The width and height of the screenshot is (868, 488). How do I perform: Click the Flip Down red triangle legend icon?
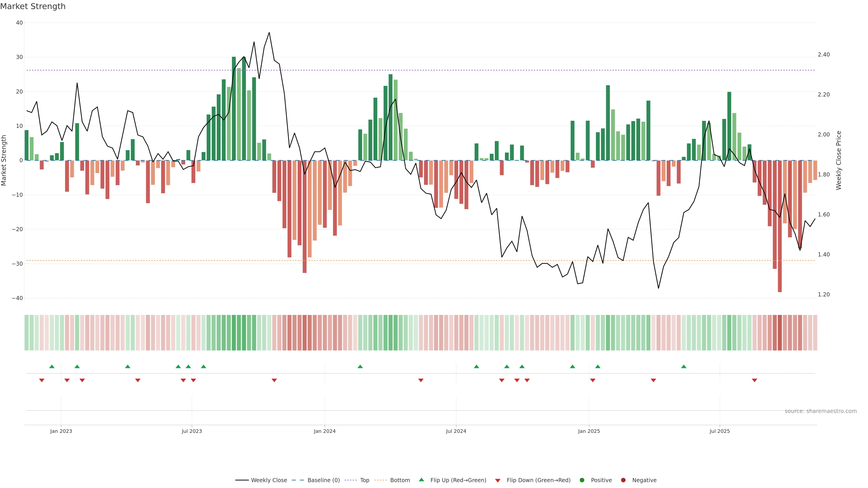coord(498,481)
